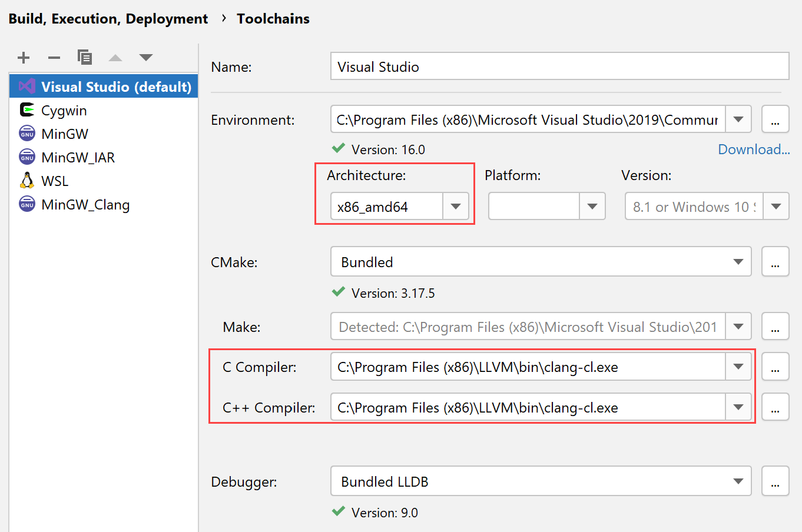Click inside the Name text field
Image resolution: width=802 pixels, height=532 pixels.
click(x=530, y=66)
